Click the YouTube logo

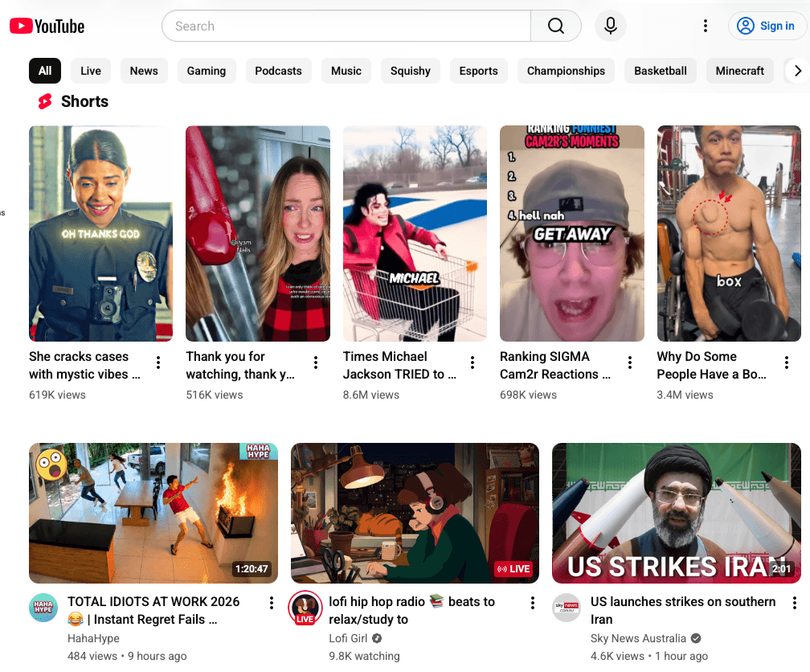(x=47, y=26)
